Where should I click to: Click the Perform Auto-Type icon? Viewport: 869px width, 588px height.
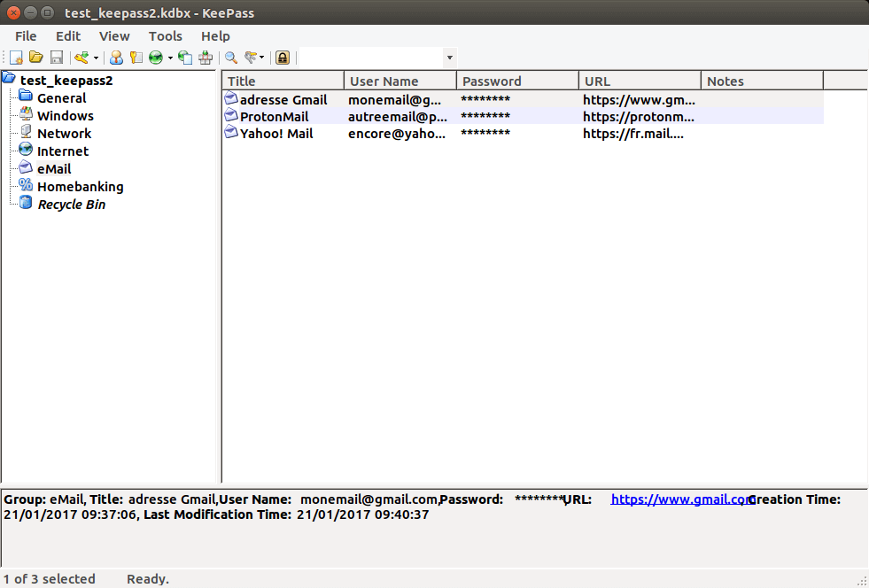pos(206,58)
